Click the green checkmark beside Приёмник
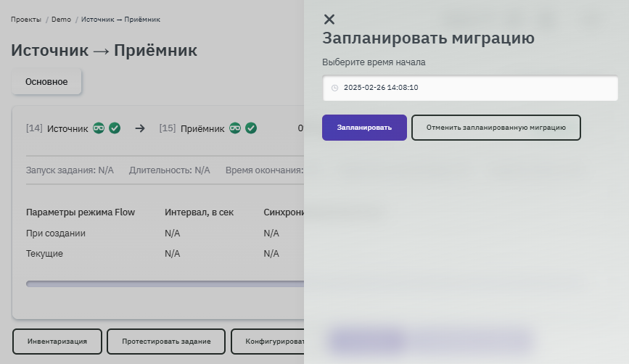This screenshot has height=364, width=629. [251, 128]
